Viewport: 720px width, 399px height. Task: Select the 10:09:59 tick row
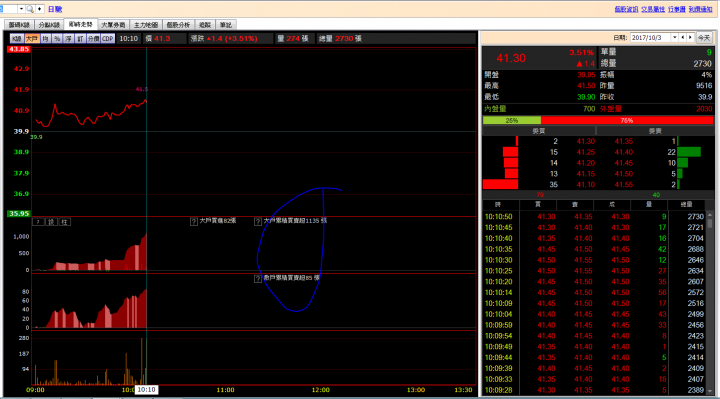pyautogui.click(x=594, y=325)
